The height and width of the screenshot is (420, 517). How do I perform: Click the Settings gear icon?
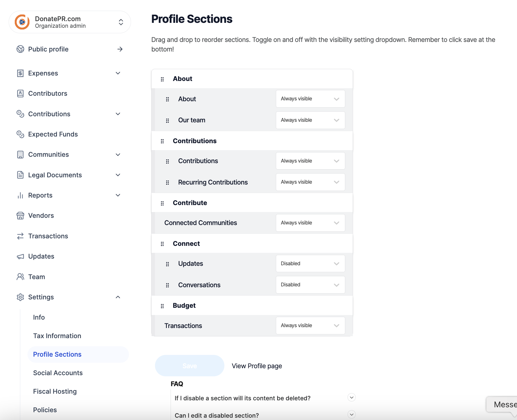click(x=20, y=297)
